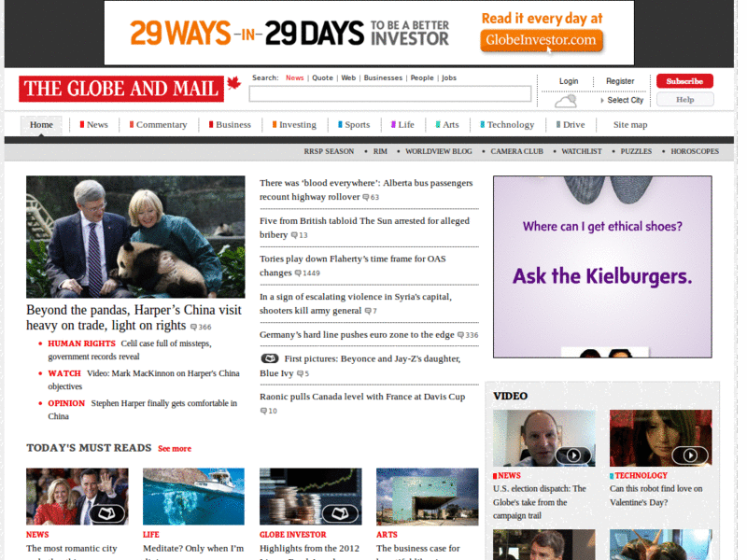The width and height of the screenshot is (747, 560).
Task: Open the HUMAN RIGHTS Celil case link
Action: click(130, 350)
